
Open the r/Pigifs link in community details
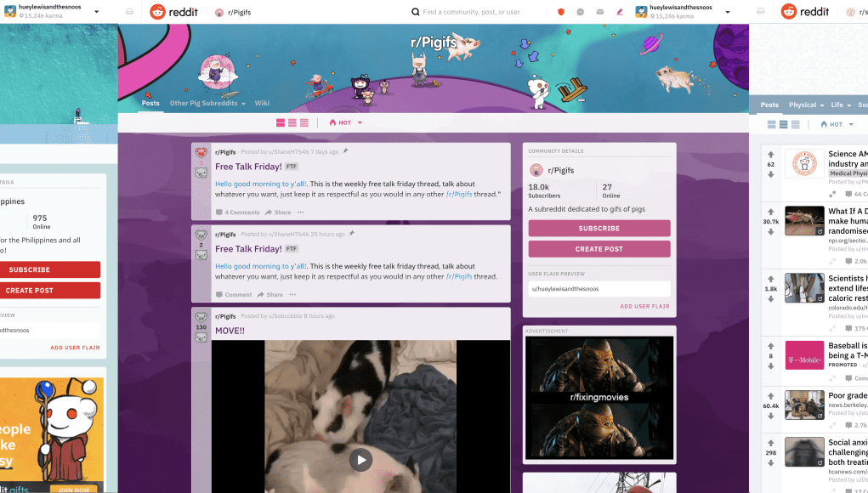(561, 170)
